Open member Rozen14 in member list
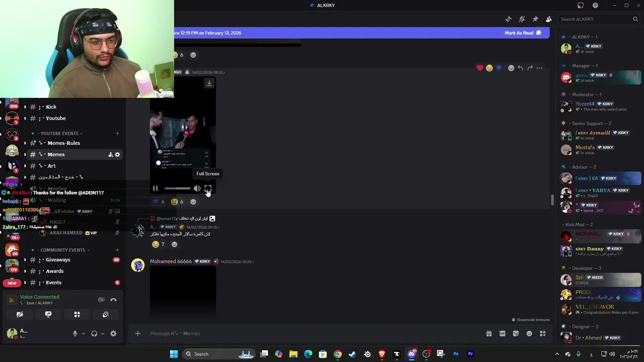The image size is (644, 362). coord(600,106)
